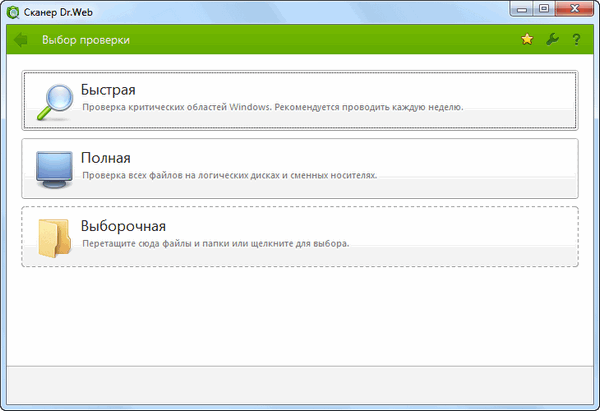The height and width of the screenshot is (411, 600).
Task: Open help with the question mark icon
Action: tap(576, 39)
